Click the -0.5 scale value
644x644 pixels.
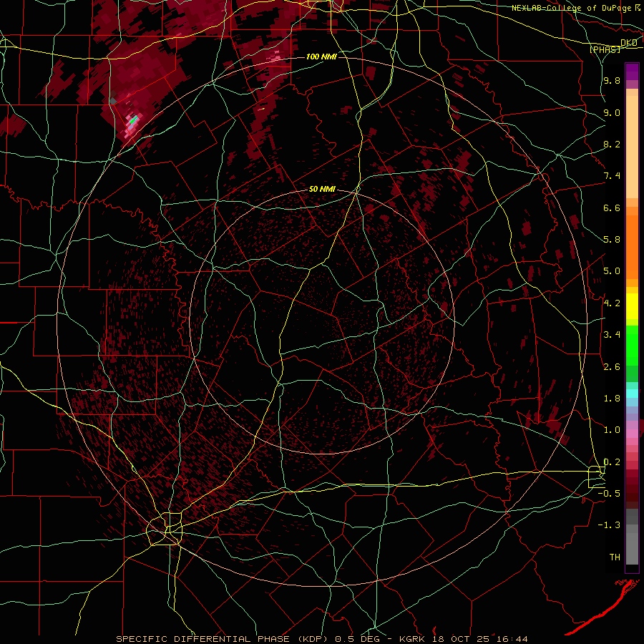[609, 493]
